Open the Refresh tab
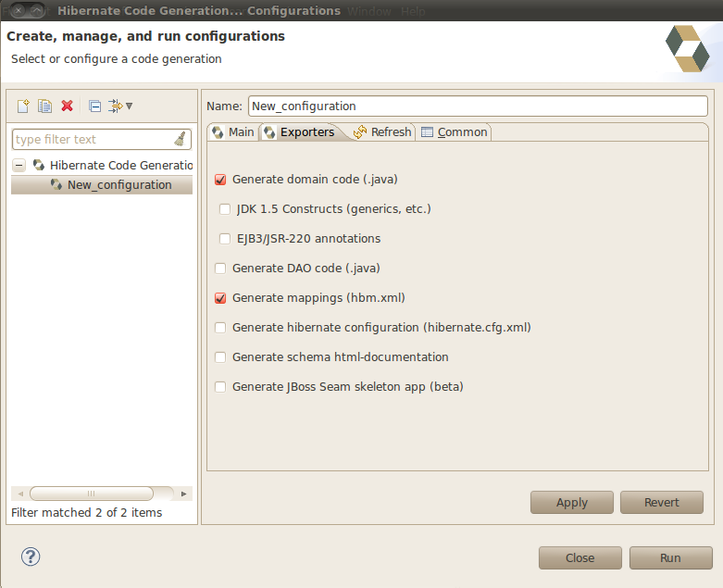This screenshot has height=588, width=723. (382, 132)
